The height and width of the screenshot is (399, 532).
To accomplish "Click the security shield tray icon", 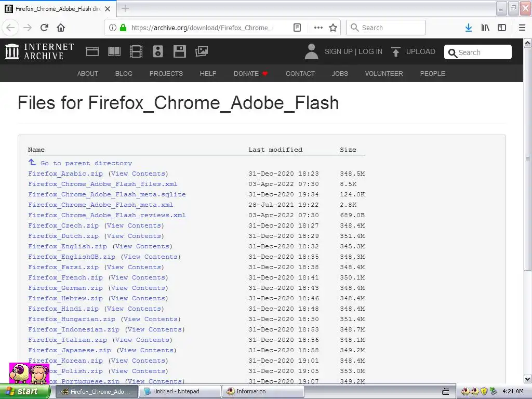I will click(x=484, y=391).
